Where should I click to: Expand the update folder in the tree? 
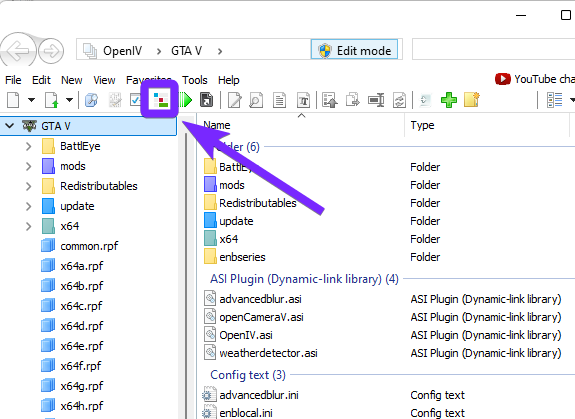click(x=29, y=206)
